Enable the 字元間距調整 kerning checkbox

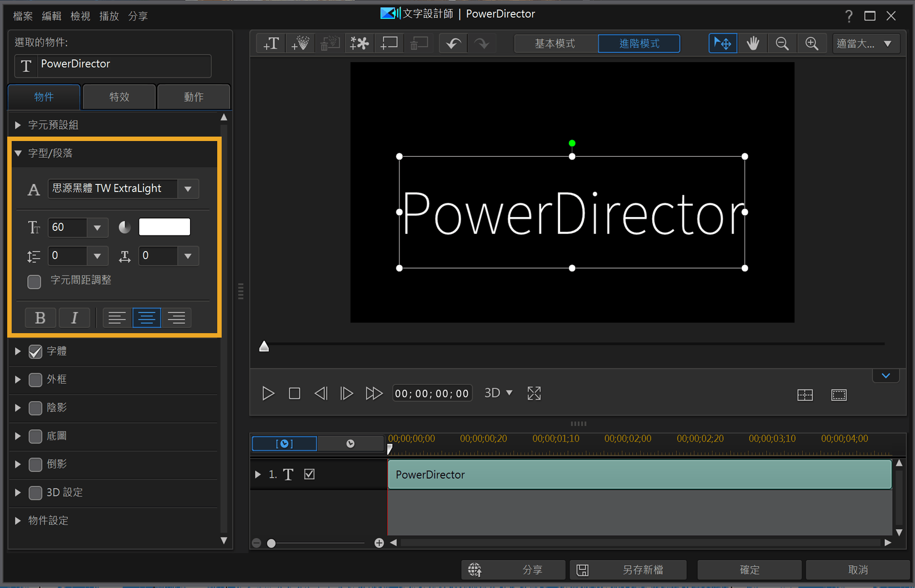pos(34,282)
